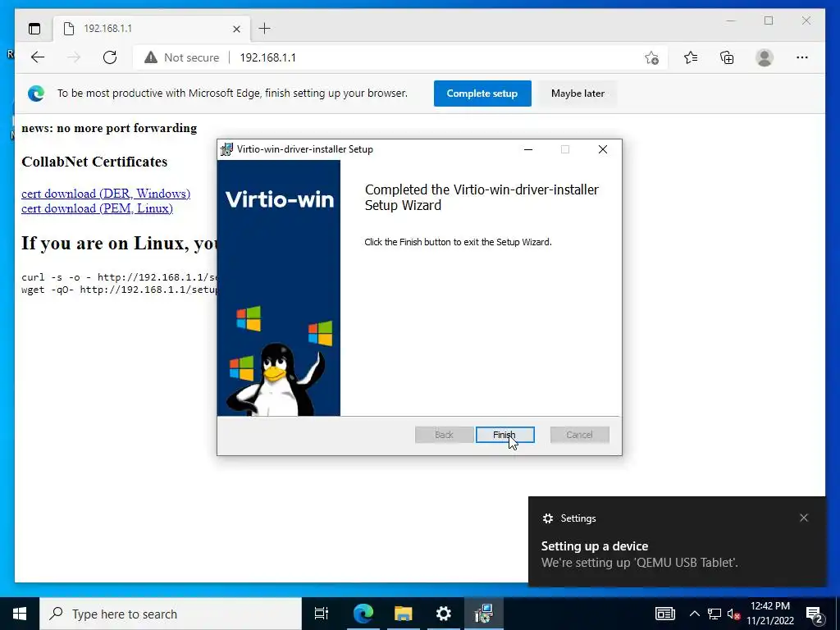Add this page to favorites
This screenshot has height=630, width=840.
[x=651, y=57]
